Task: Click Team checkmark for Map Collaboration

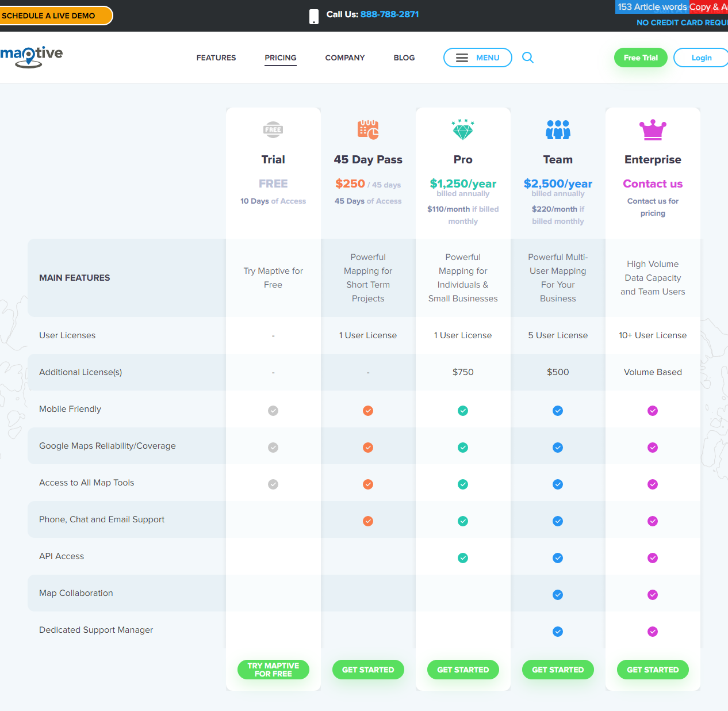Action: (558, 595)
